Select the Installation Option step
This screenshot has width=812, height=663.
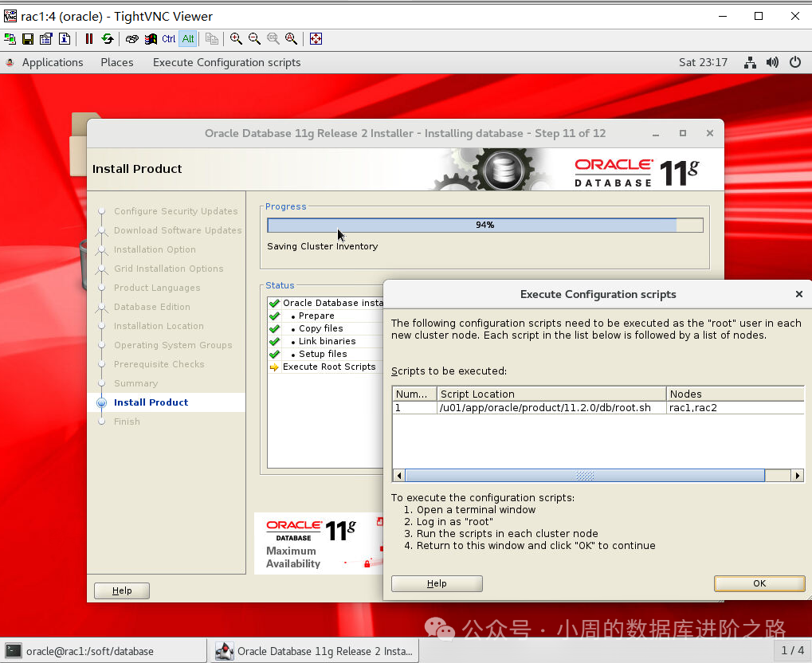(155, 249)
